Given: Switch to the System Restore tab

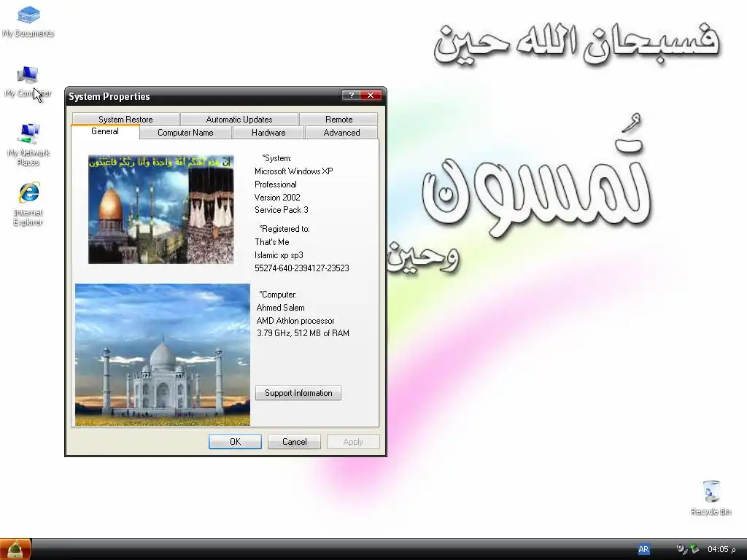Looking at the screenshot, I should [x=125, y=119].
